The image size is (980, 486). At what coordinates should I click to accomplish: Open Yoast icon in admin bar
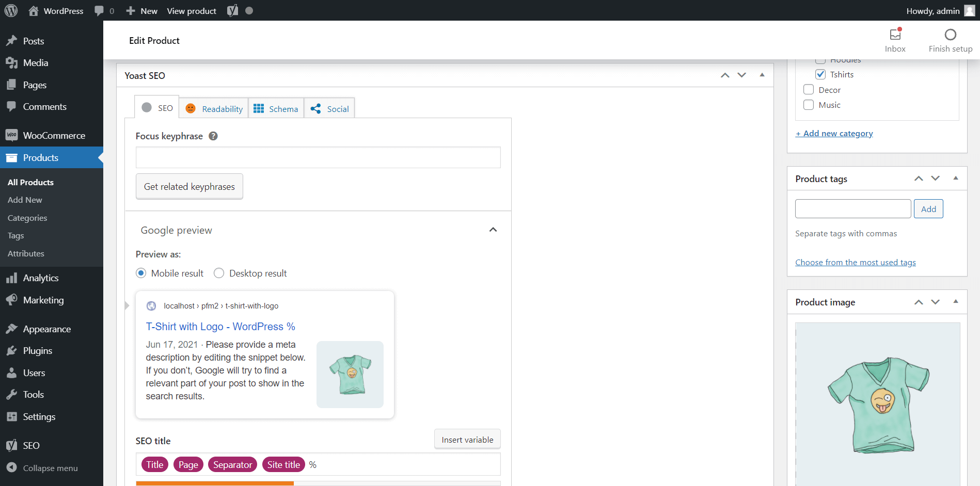coord(233,10)
